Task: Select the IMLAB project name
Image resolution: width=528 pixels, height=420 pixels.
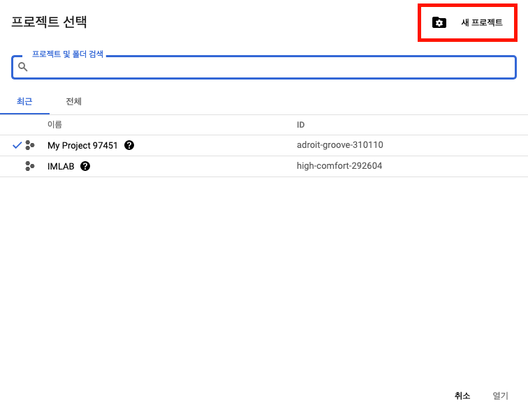Action: [61, 167]
